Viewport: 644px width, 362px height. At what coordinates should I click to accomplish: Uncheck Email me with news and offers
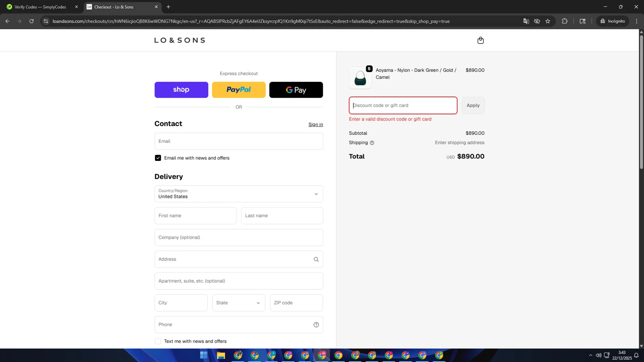point(158,158)
